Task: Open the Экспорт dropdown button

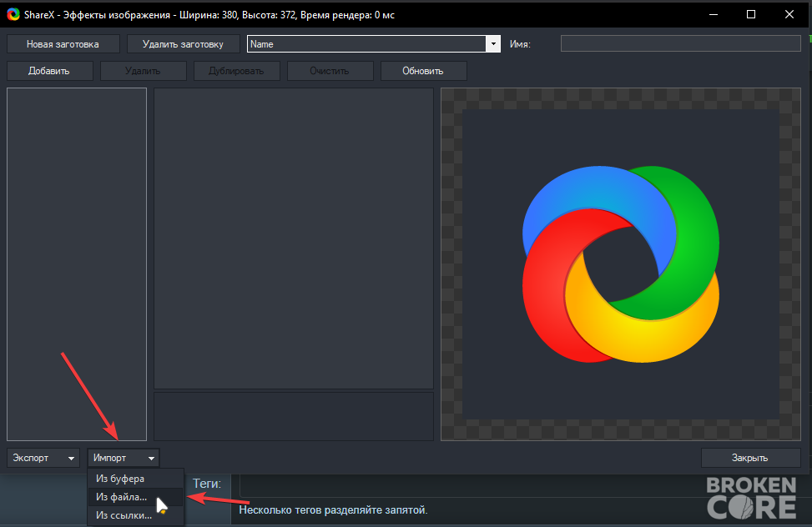Action: 43,458
